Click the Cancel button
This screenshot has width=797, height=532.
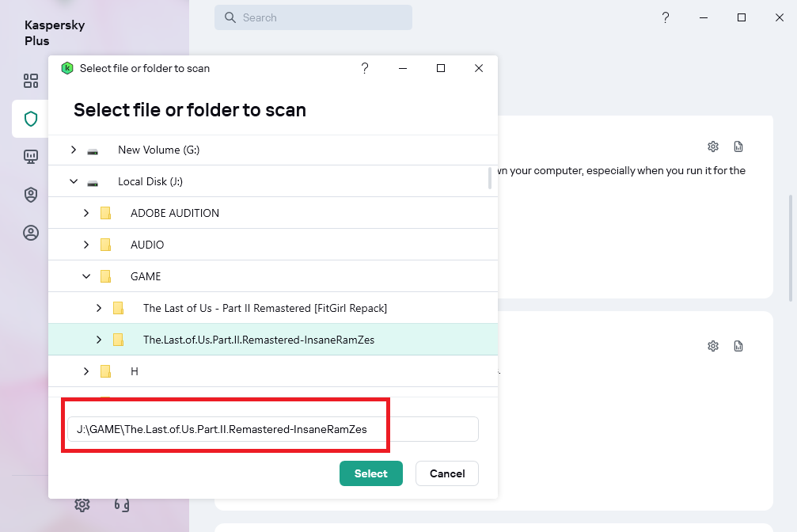tap(447, 473)
